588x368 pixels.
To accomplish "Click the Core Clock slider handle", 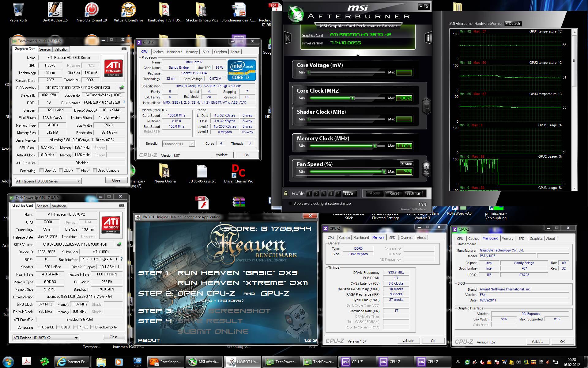I will (353, 98).
